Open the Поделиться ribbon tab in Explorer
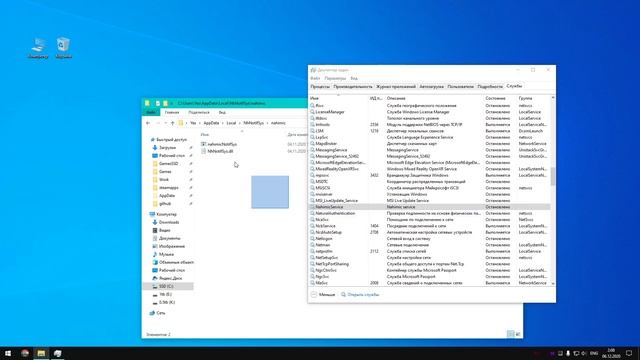 (x=199, y=112)
